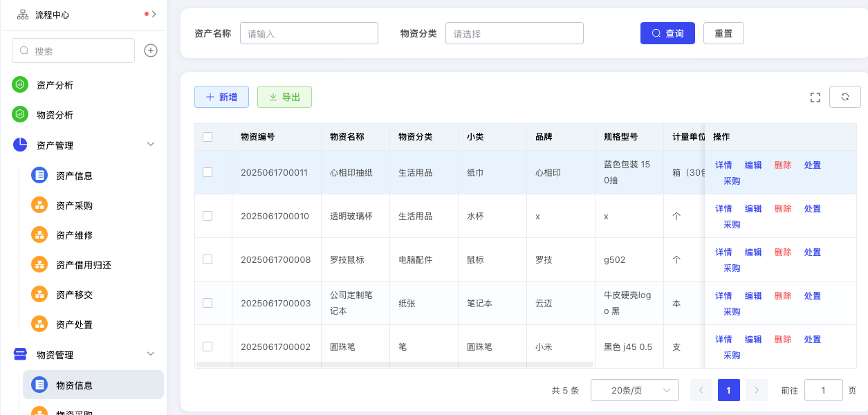Click the 重置 reset button

coord(723,33)
